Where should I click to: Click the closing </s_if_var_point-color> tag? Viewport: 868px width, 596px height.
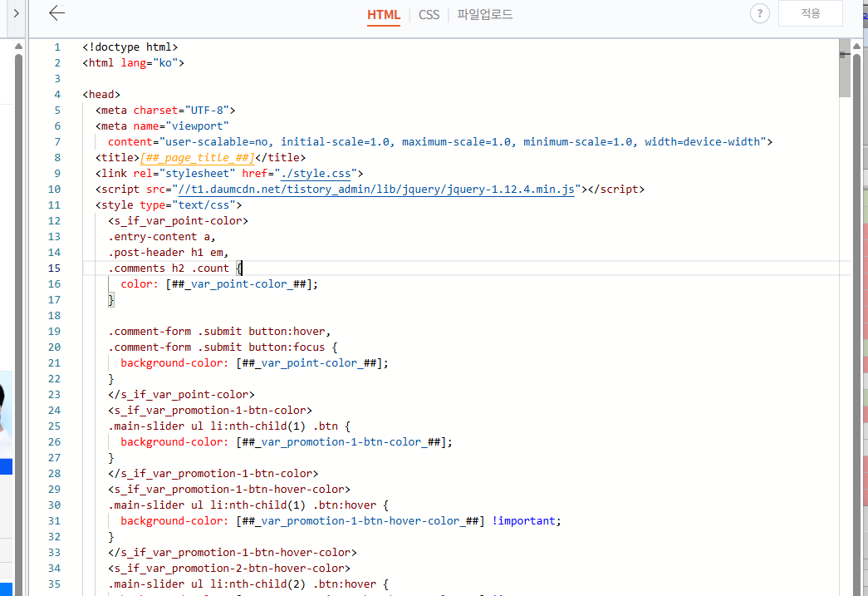[x=182, y=394]
